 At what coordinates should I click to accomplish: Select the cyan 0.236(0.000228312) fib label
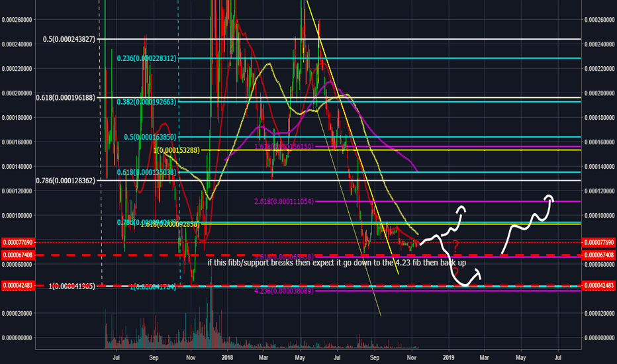tap(146, 58)
